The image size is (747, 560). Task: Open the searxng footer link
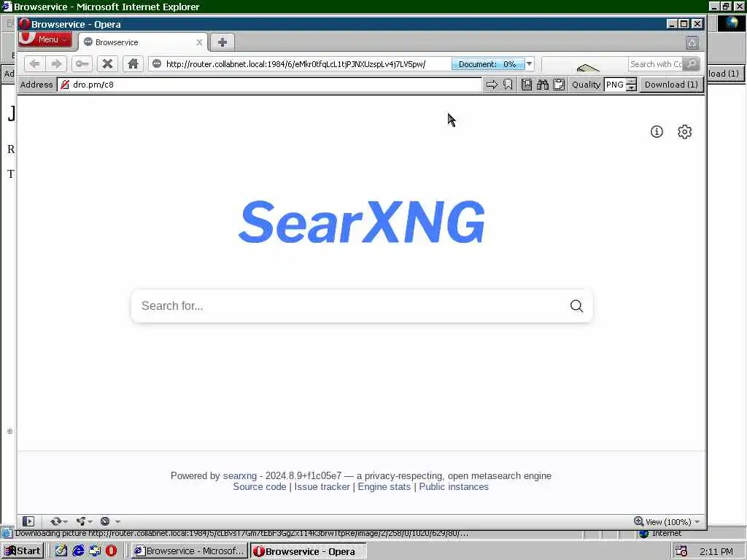239,475
